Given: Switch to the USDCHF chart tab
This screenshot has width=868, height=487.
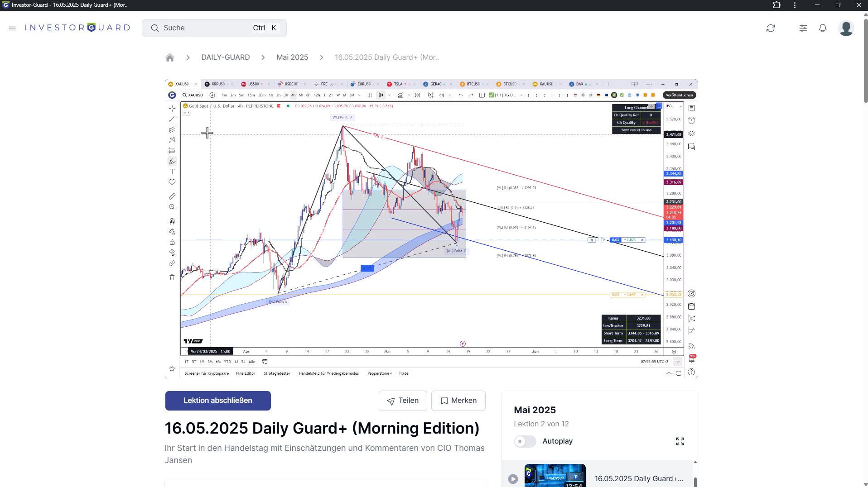Looking at the screenshot, I should [291, 84].
